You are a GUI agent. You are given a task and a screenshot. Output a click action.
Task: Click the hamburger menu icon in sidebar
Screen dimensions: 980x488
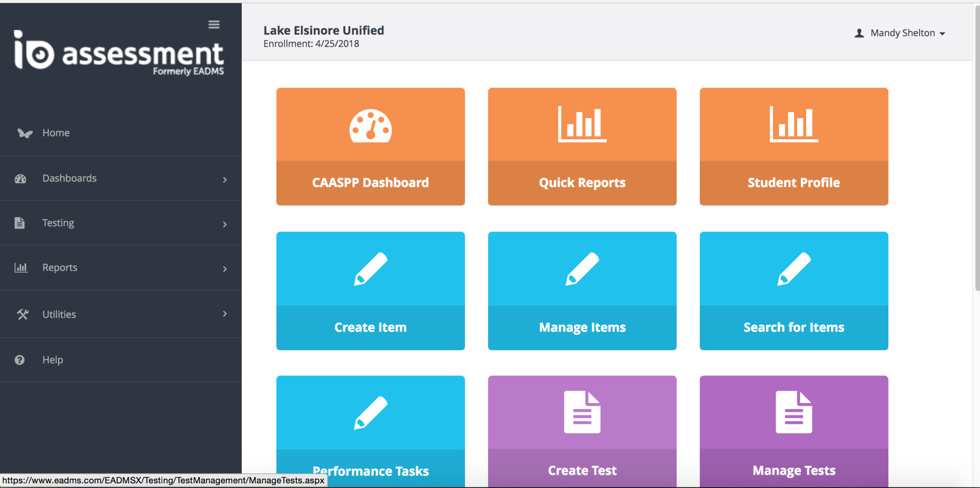click(214, 24)
